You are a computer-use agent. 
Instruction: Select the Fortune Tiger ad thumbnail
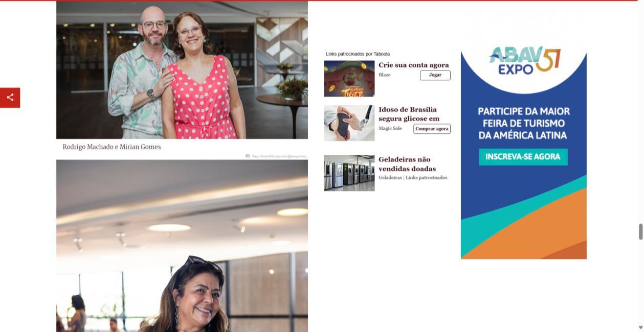tap(349, 79)
